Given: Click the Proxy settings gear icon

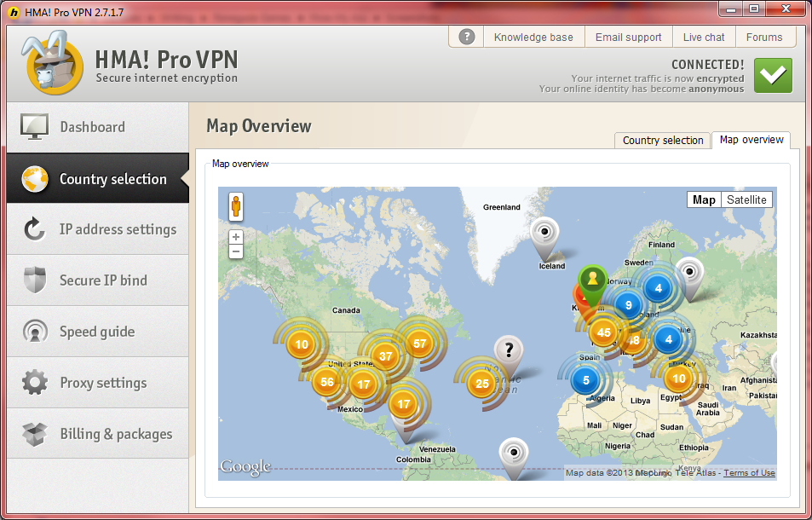Looking at the screenshot, I should pos(35,382).
